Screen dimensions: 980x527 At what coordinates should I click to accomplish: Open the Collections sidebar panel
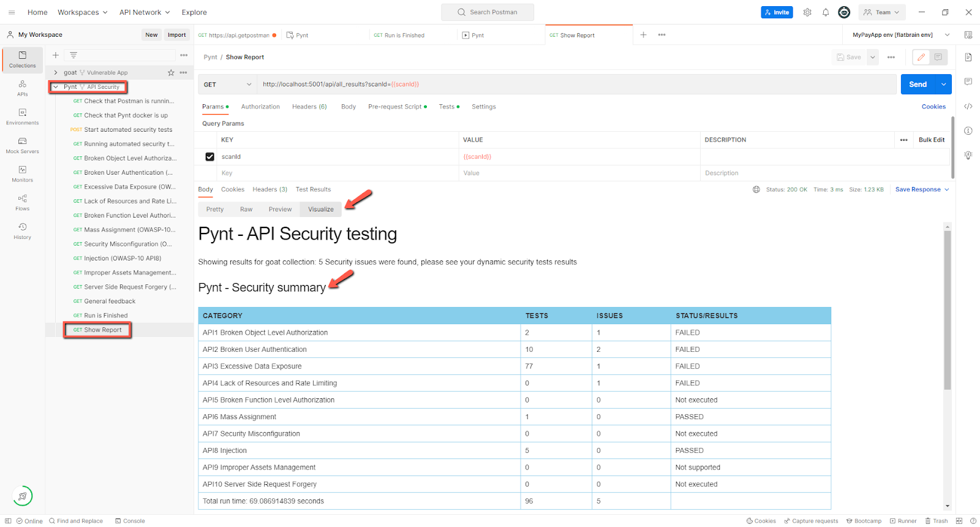pyautogui.click(x=22, y=59)
